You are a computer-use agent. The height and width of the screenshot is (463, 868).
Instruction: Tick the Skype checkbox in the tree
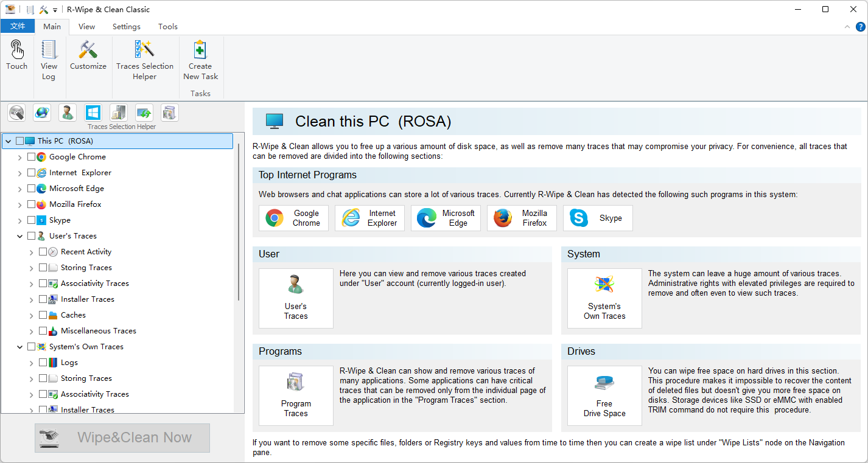click(31, 220)
